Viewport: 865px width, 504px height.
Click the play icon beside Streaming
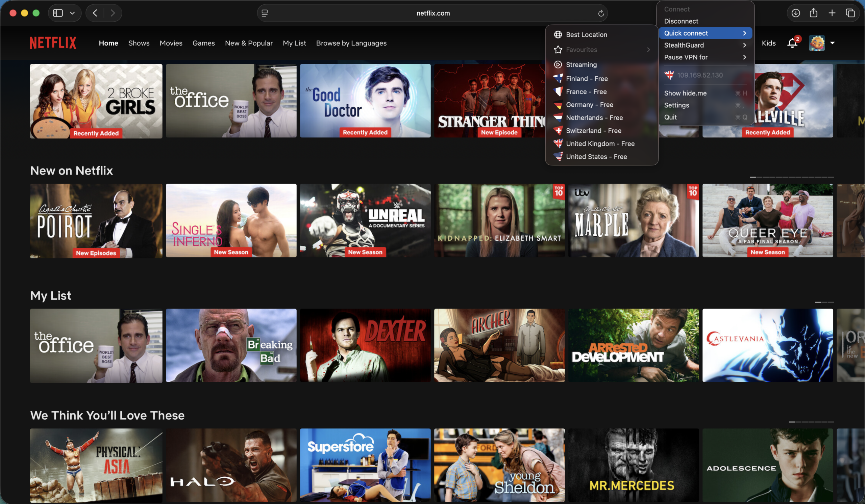(x=558, y=64)
